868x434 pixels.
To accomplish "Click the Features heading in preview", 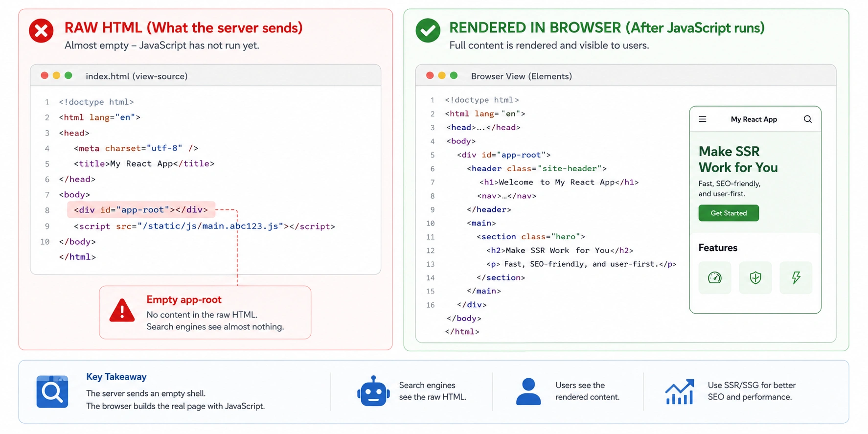I will [718, 248].
